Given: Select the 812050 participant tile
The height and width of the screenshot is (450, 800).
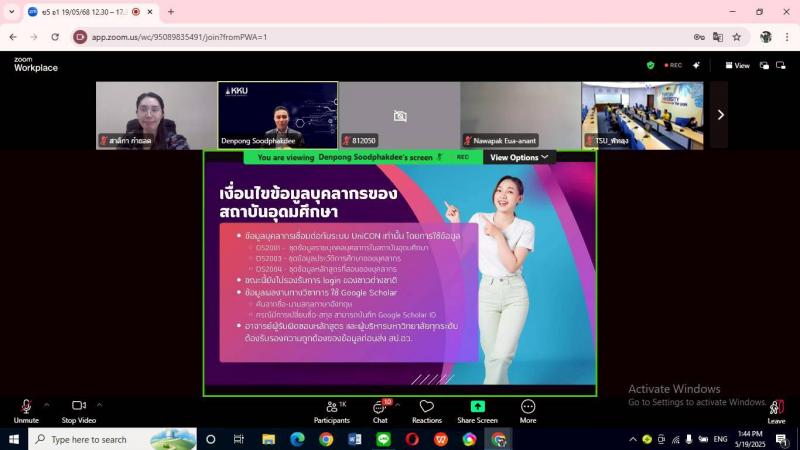Looking at the screenshot, I should click(x=399, y=115).
